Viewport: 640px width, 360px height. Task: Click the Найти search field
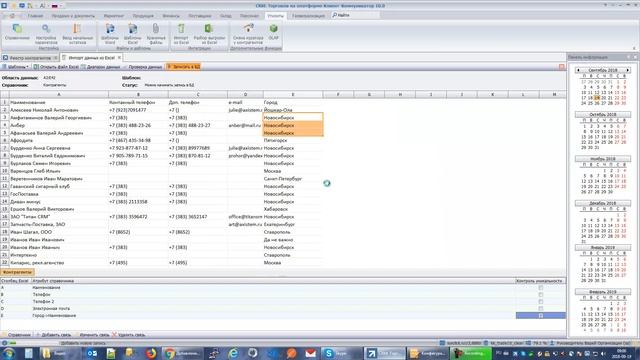(x=355, y=15)
